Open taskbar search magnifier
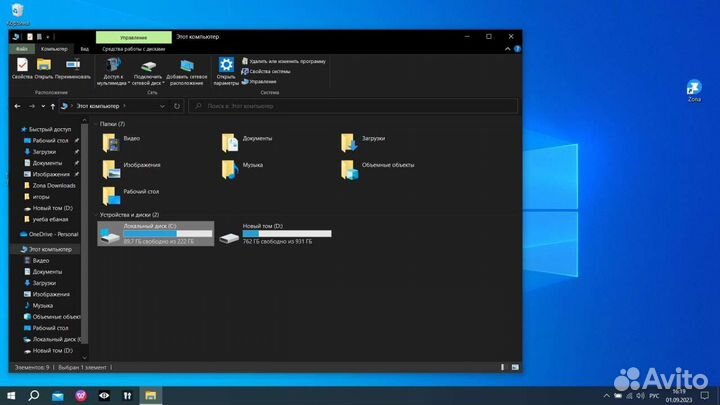This screenshot has width=720, height=405. pyautogui.click(x=34, y=395)
